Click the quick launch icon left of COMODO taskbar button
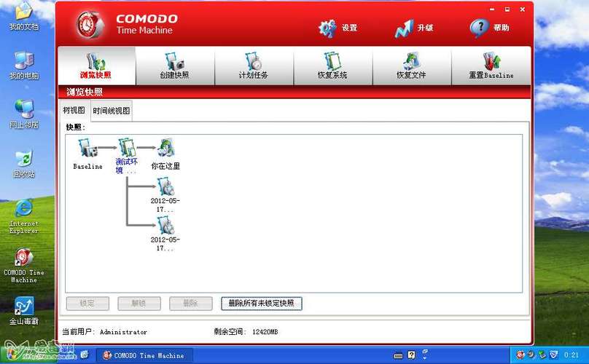 point(85,355)
